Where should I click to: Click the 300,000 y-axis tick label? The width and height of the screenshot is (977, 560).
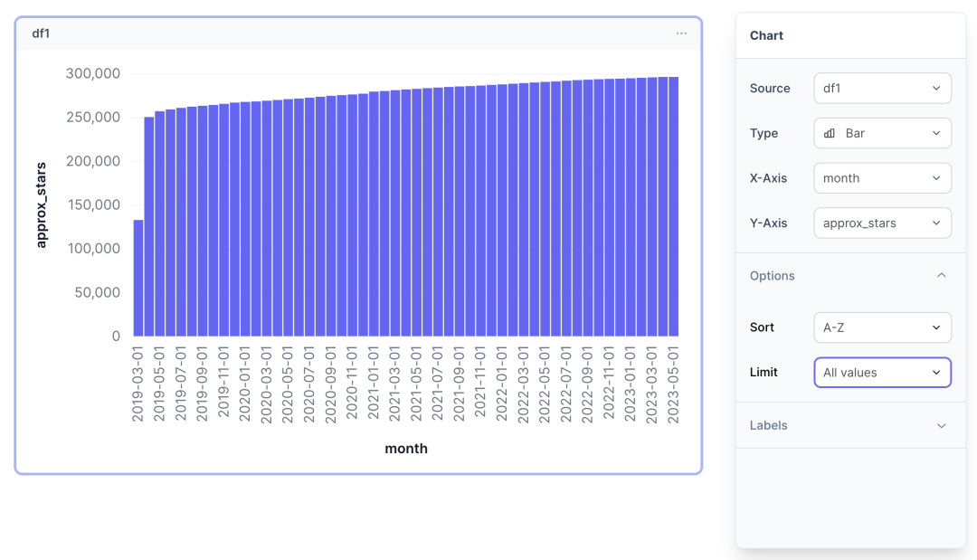tap(92, 73)
